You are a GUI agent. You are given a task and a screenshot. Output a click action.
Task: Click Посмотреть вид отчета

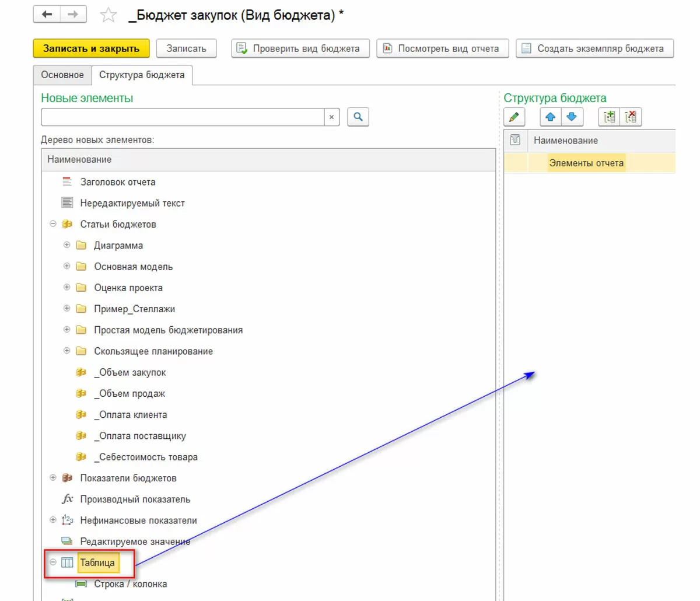tap(442, 48)
